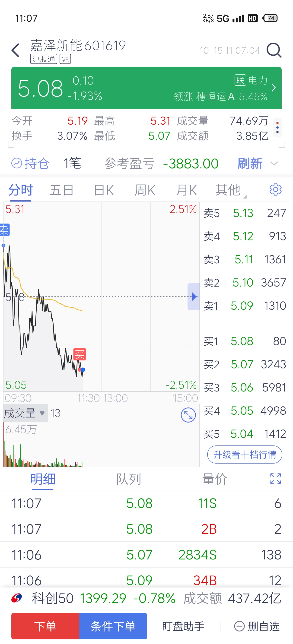Viewport: 293px width, 644px height.
Task: Open the fullscreen details icon beside 量价
Action: click(x=275, y=479)
